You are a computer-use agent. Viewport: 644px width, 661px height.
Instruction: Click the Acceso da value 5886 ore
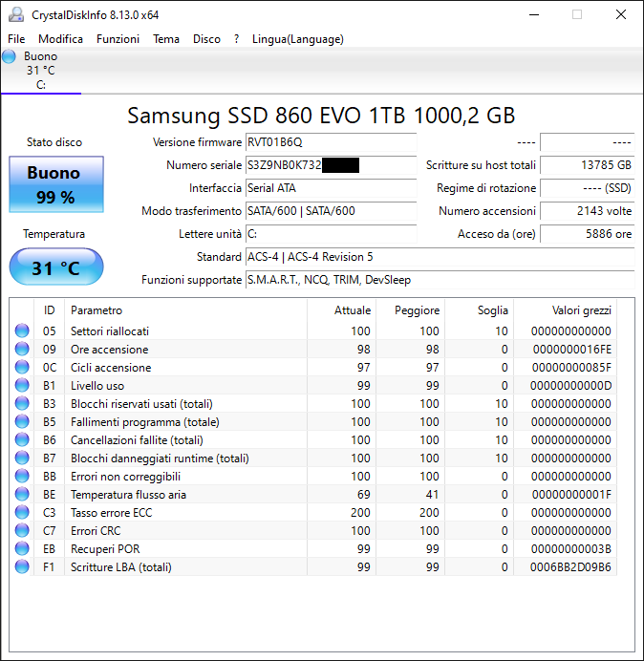coord(587,233)
